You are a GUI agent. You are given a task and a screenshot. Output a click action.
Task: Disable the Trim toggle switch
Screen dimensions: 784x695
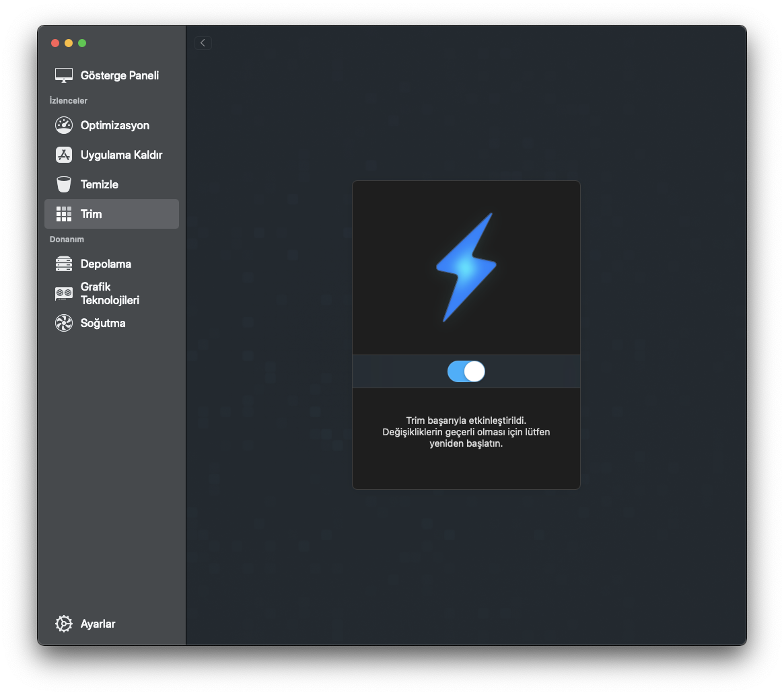(x=466, y=371)
